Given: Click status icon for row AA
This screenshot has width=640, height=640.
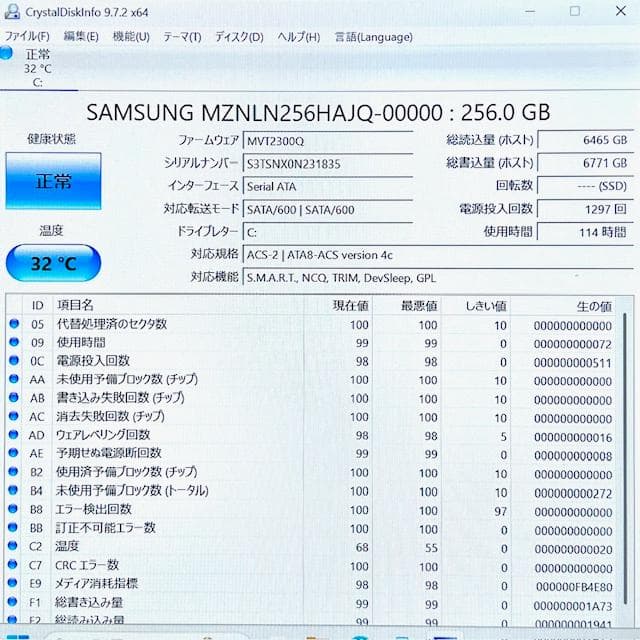Looking at the screenshot, I should (14, 379).
